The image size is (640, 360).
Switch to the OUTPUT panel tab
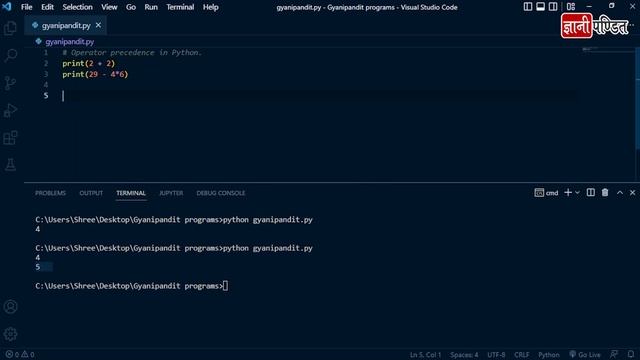(91, 193)
